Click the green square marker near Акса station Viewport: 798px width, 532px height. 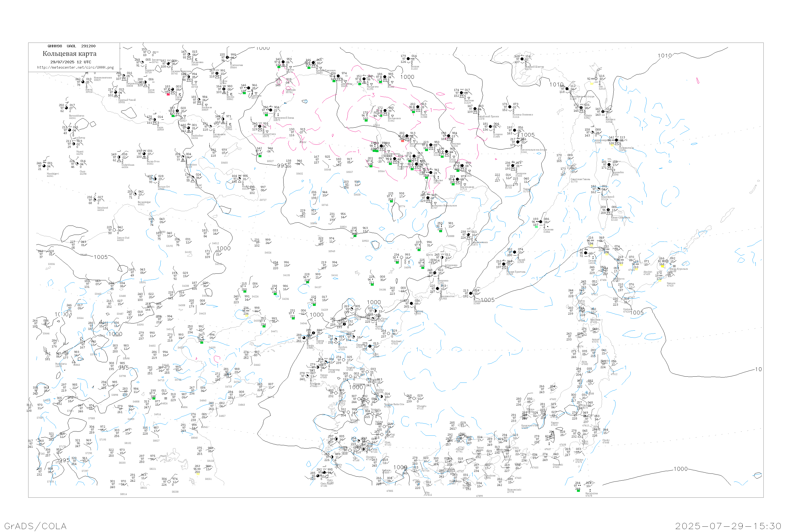click(173, 116)
